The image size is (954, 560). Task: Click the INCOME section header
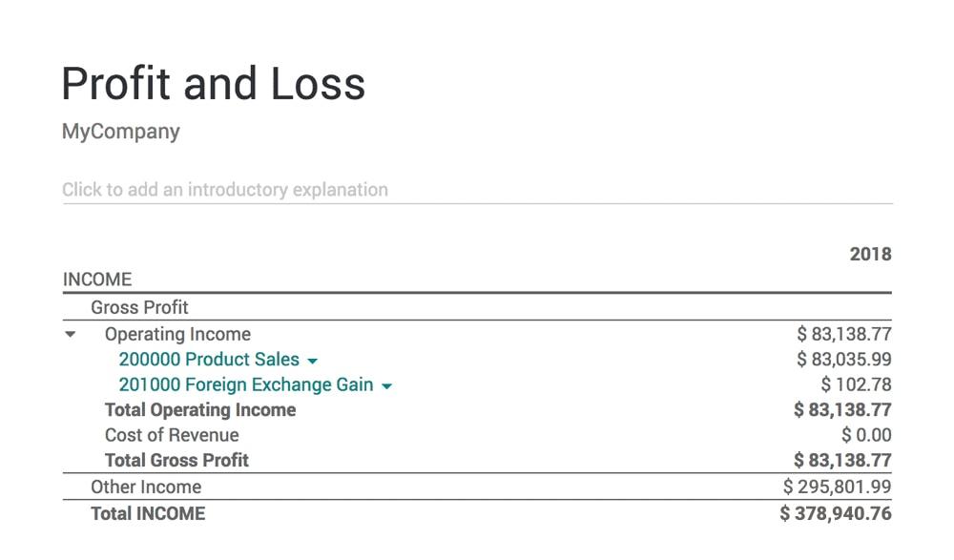[97, 280]
